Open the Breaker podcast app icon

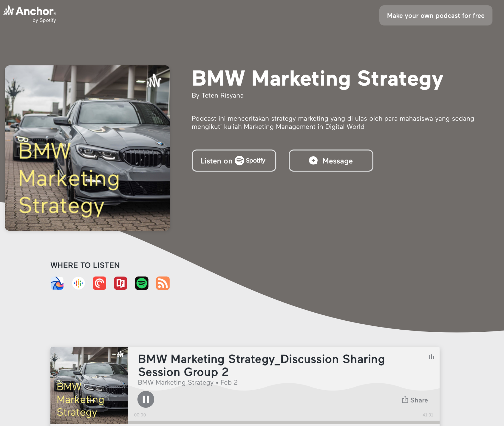(57, 283)
